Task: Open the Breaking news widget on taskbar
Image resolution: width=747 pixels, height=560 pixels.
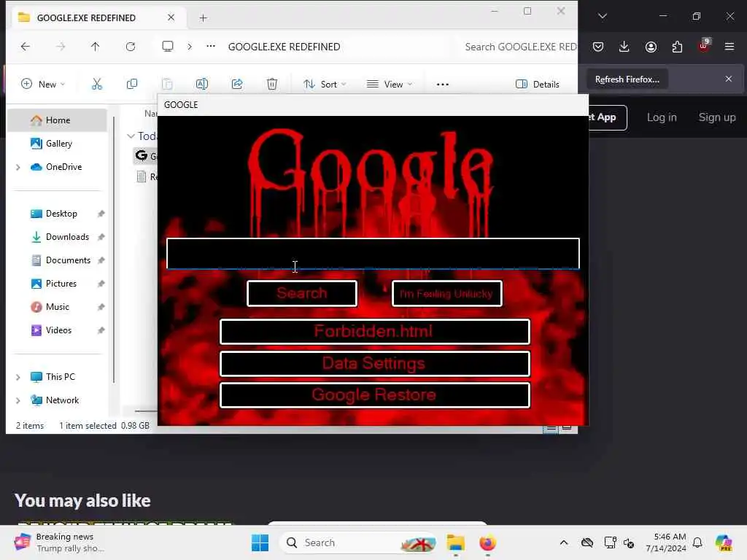Action: [60, 542]
